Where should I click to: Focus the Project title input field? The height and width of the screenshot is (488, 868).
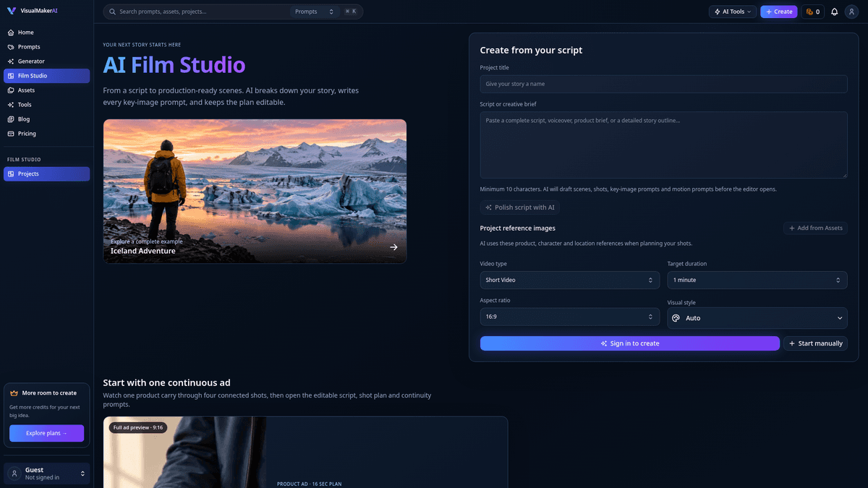[x=664, y=84]
